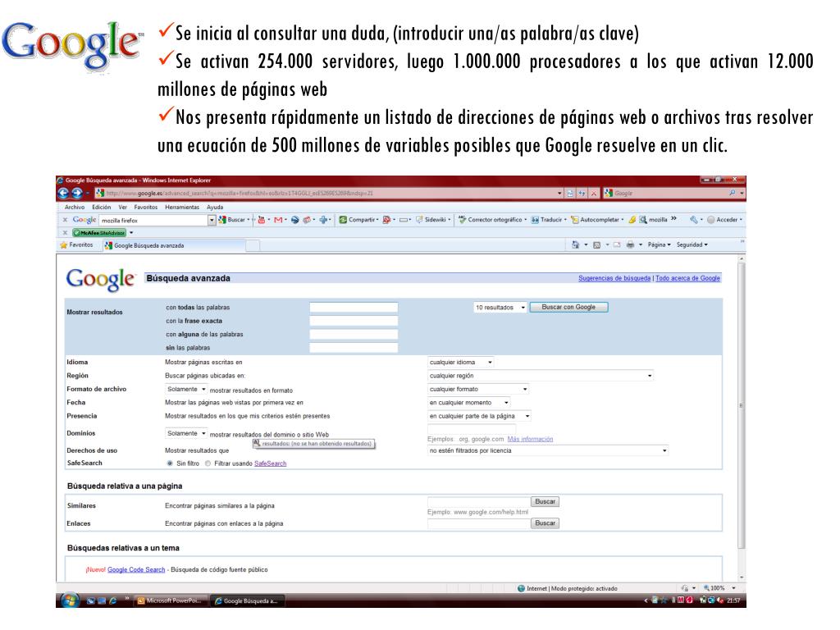The image size is (840, 630).
Task: Select the 'Google Búsqueda avanzada' tab
Action: 174,245
